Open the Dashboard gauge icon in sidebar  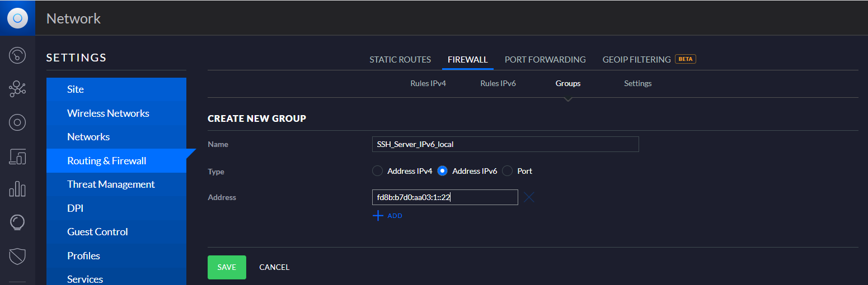pos(17,55)
